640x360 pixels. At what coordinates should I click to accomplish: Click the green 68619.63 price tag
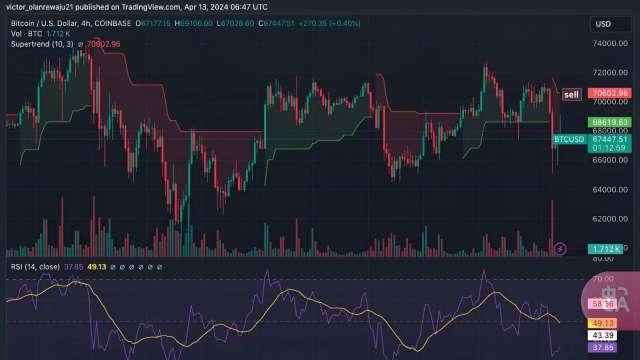(x=609, y=122)
